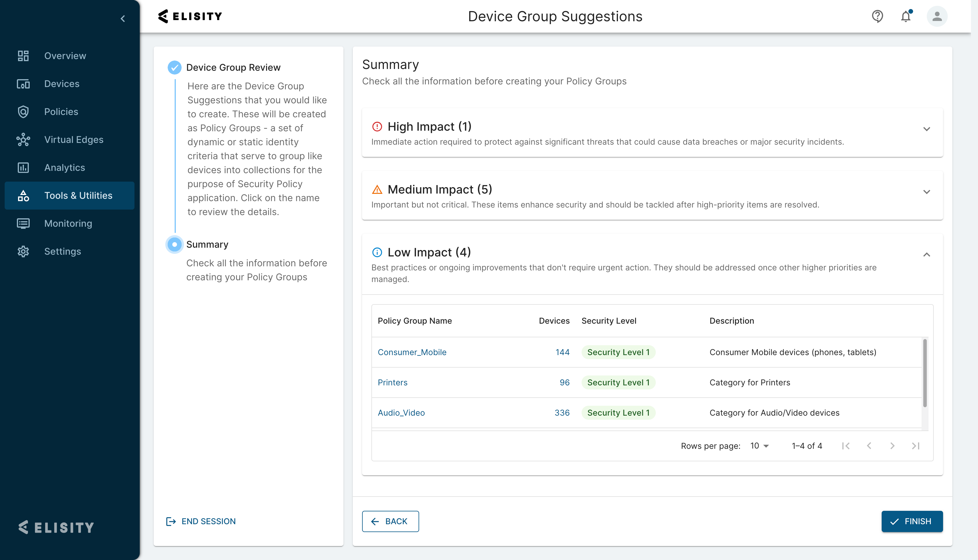Click the Consumer Mobile devices description
The height and width of the screenshot is (560, 978).
pyautogui.click(x=793, y=352)
